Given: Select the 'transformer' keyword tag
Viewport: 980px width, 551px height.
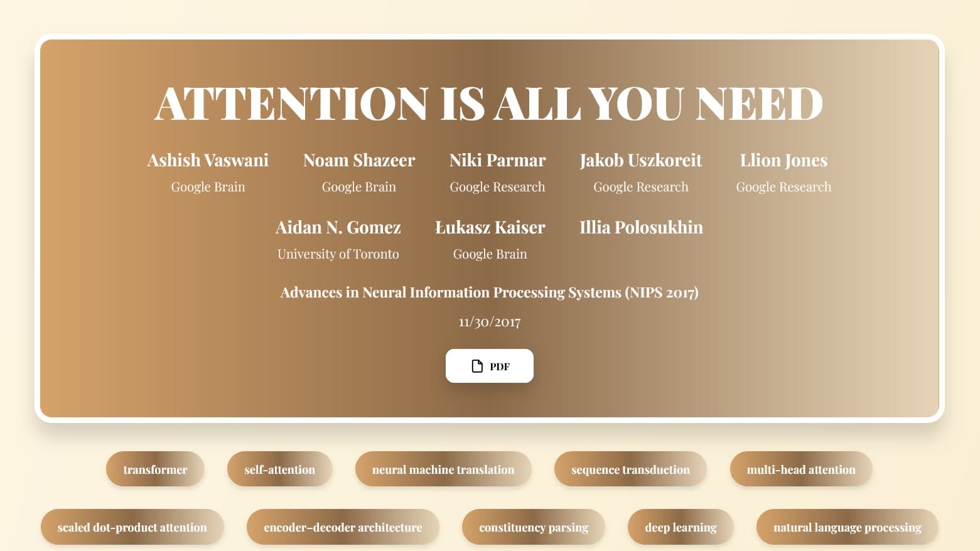Looking at the screenshot, I should pos(155,469).
